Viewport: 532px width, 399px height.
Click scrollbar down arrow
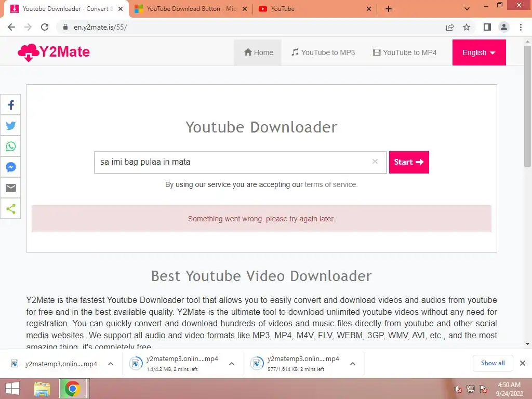[527, 344]
